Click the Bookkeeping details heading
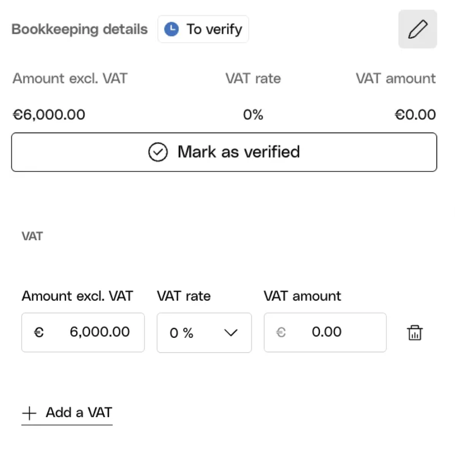Screen dimensions: 462x476 79,29
